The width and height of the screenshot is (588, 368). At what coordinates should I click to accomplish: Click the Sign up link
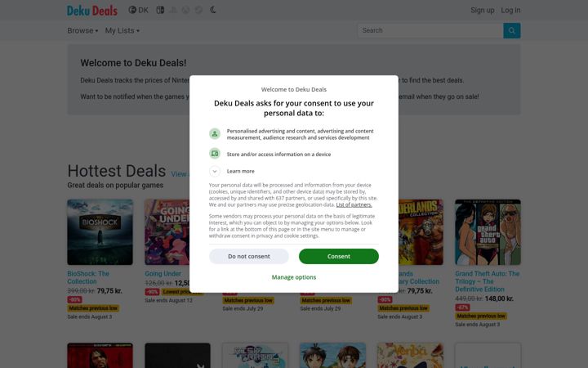(483, 10)
